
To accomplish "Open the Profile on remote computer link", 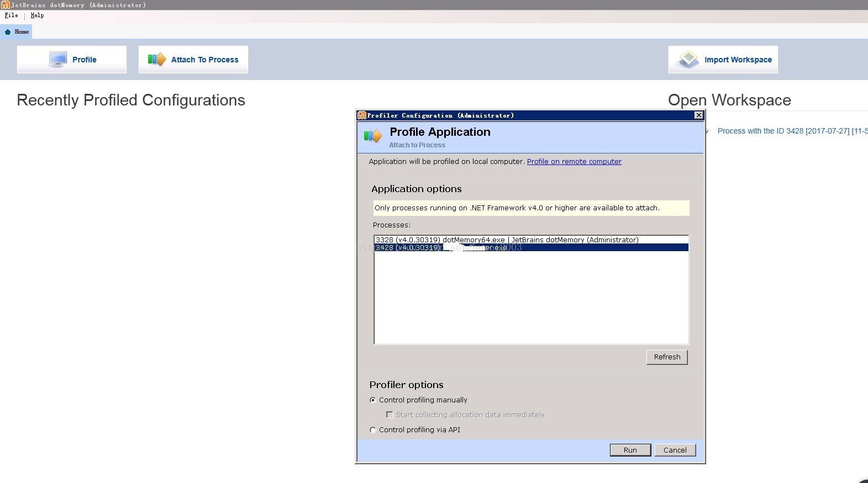I will [574, 162].
